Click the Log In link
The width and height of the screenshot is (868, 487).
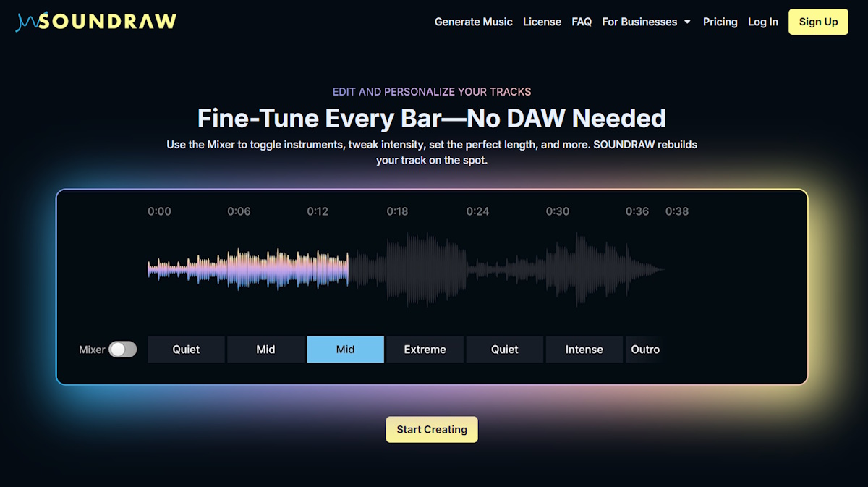(763, 22)
